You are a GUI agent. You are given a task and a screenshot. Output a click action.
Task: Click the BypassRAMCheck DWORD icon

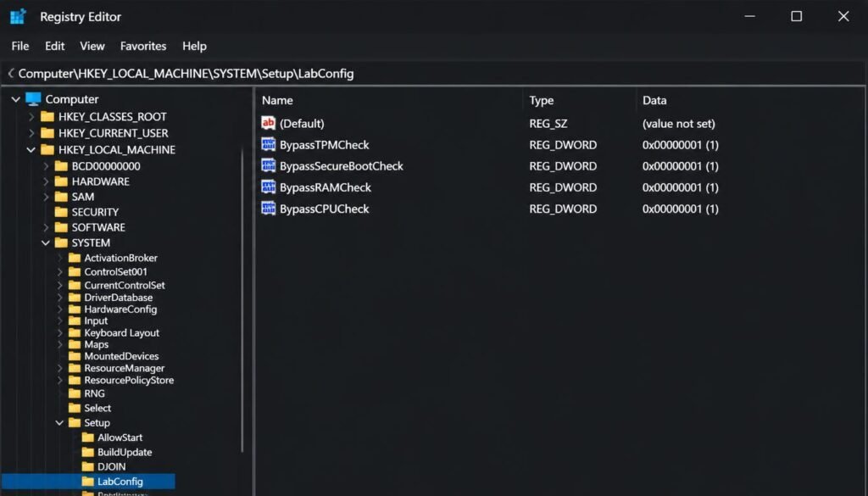(x=269, y=187)
